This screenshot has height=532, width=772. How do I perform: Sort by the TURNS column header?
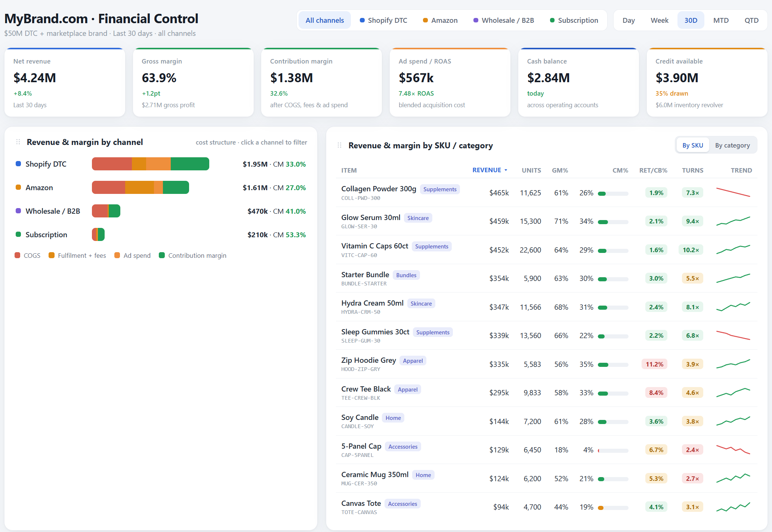692,170
